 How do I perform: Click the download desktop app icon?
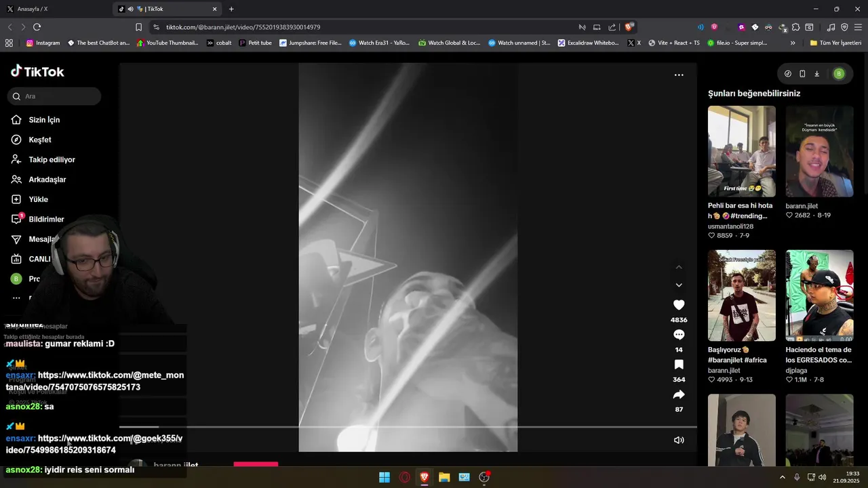(x=816, y=74)
